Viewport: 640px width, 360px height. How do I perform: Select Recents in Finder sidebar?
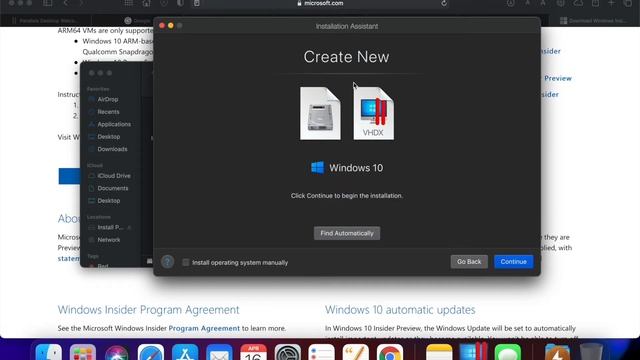click(108, 111)
